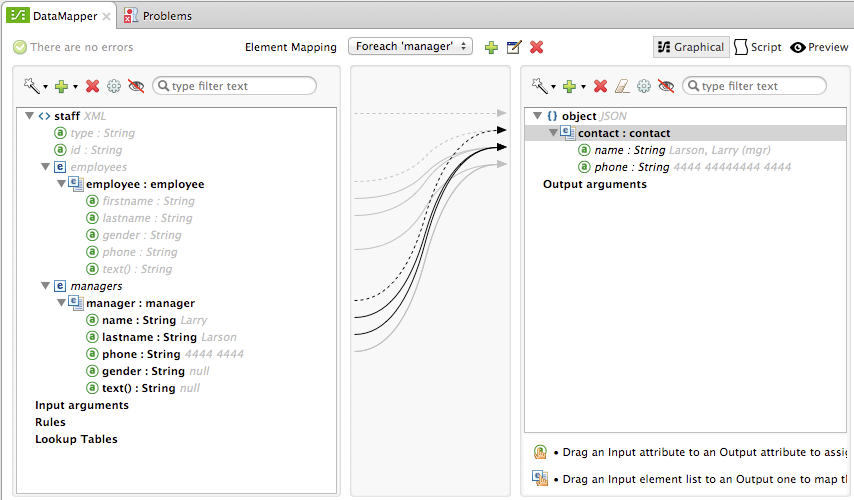Toggle the eye visibility icon in output pane
The image size is (854, 500).
tap(666, 86)
